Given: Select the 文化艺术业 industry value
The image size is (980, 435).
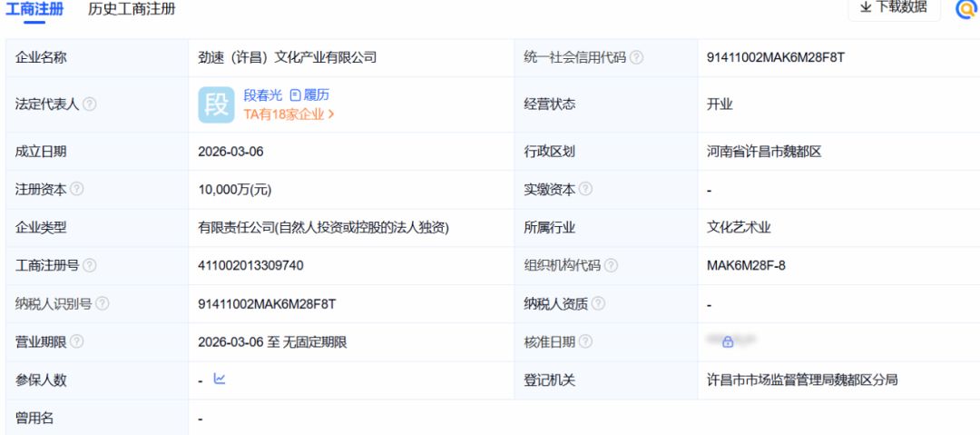Looking at the screenshot, I should [739, 228].
